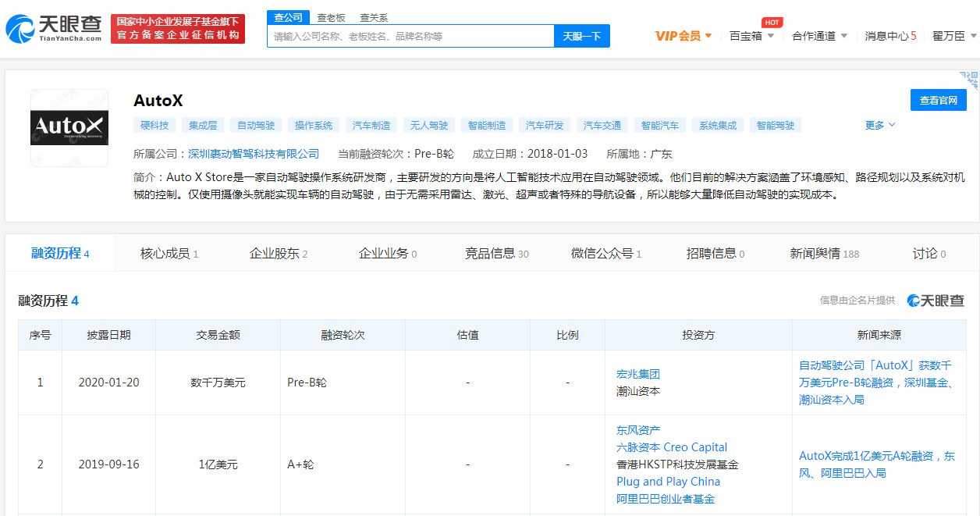Switch to the 企业业务 tab
Viewport: 980px width, 516px height.
388,253
